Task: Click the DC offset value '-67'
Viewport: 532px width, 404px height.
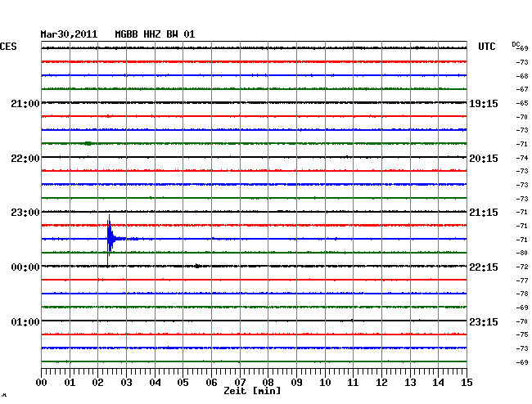Action: [x=522, y=89]
